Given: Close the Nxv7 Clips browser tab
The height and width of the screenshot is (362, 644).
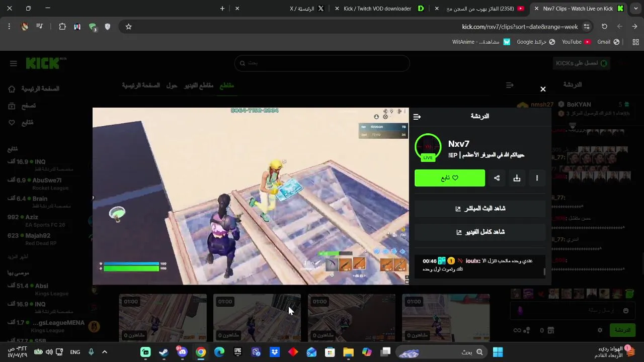Looking at the screenshot, I should click(536, 9).
